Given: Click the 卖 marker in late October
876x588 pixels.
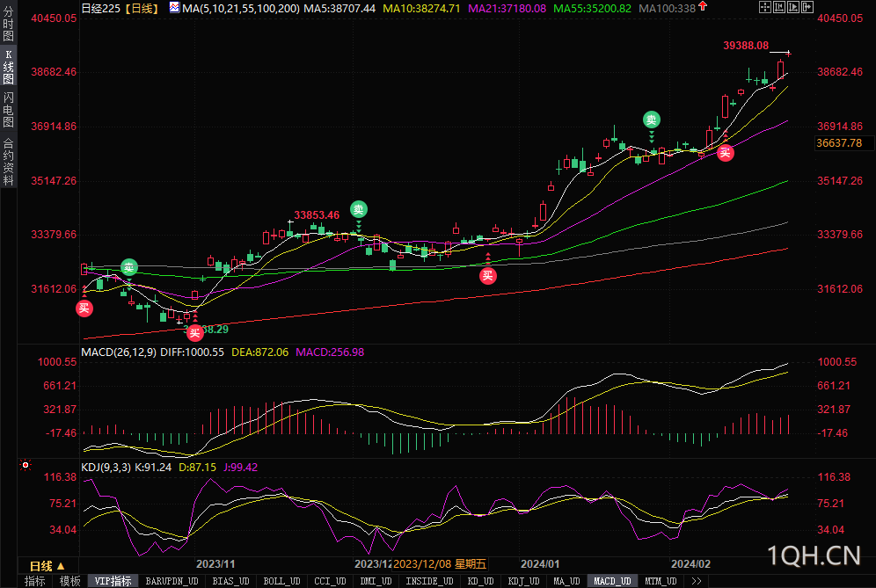Looking at the screenshot, I should pyautogui.click(x=129, y=267).
